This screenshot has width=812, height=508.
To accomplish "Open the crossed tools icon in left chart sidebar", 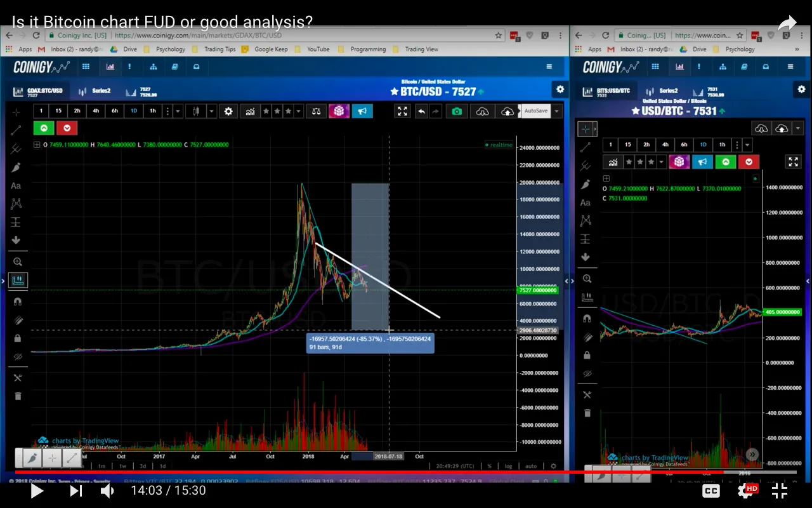I will 17,378.
